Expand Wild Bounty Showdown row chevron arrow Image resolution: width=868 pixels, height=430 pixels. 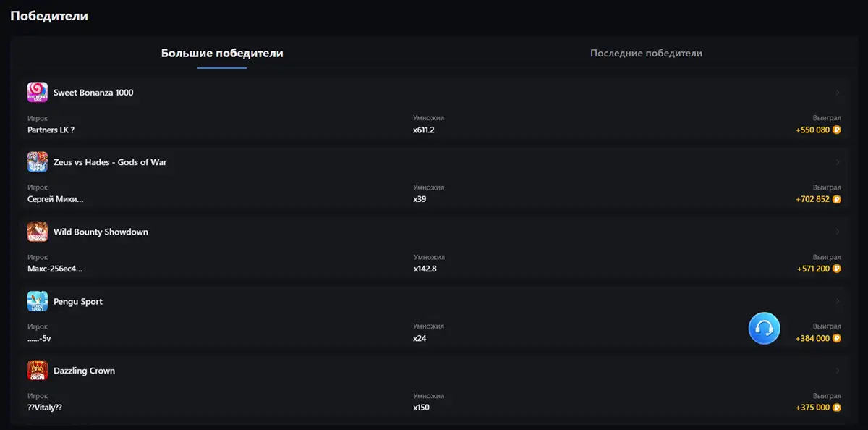(838, 232)
